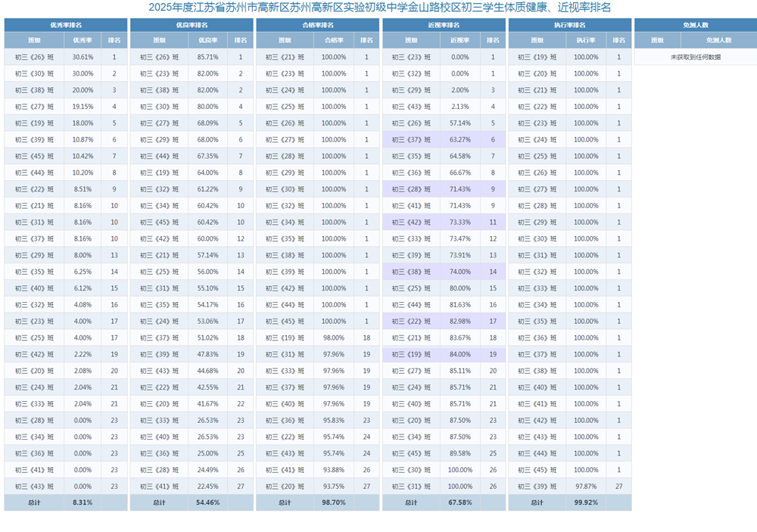This screenshot has width=757, height=532.
Task: Select 初三《41》班 row with 22.45% 优良率
Action: [192, 486]
